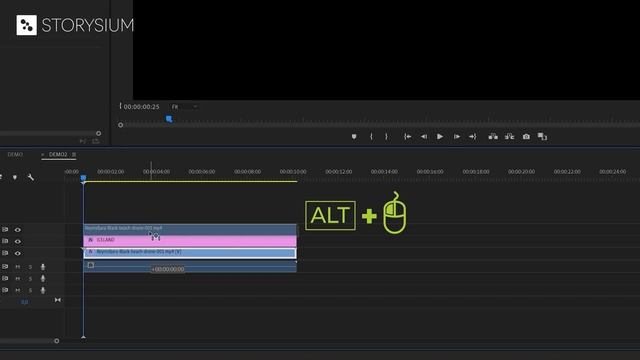Select the top Reynisfjara video clip
The height and width of the screenshot is (360, 640).
[x=190, y=229]
